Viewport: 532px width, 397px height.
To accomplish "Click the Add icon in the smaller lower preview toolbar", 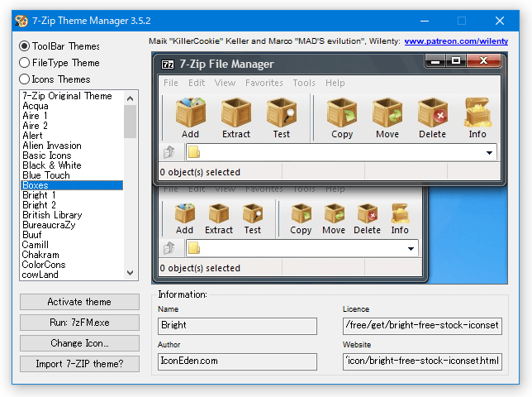I will coord(185,213).
